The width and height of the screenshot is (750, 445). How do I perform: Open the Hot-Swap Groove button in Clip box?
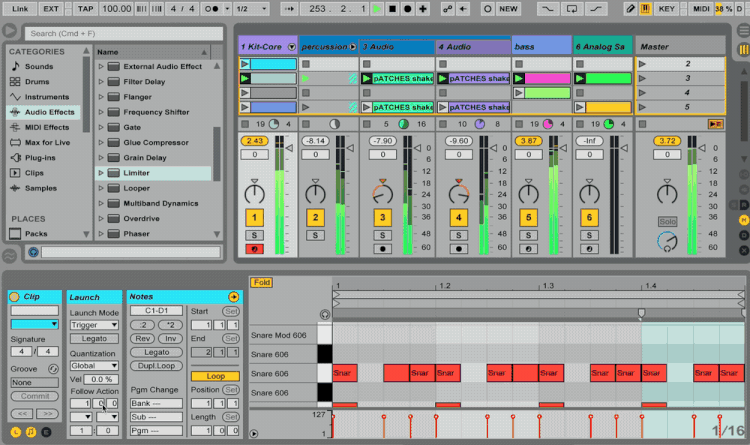pyautogui.click(x=55, y=369)
